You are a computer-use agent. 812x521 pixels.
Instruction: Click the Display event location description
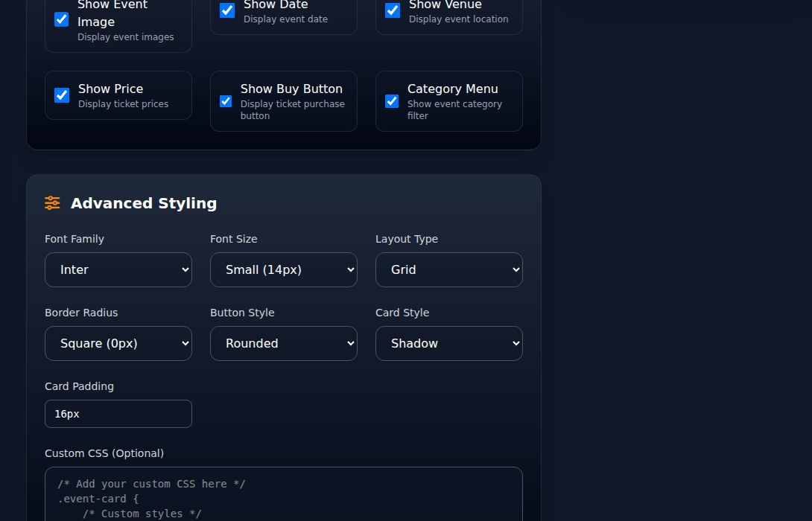click(458, 19)
